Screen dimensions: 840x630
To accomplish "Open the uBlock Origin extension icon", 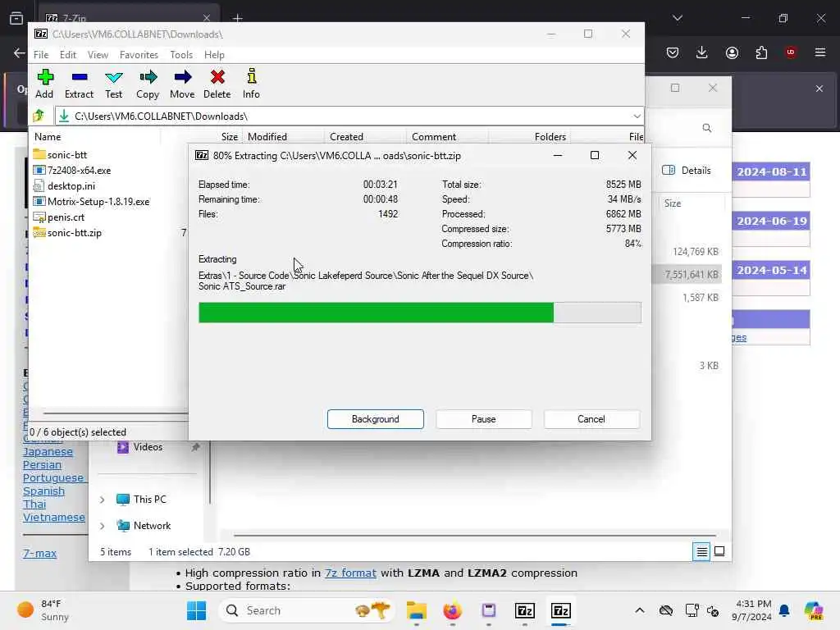I will point(791,52).
